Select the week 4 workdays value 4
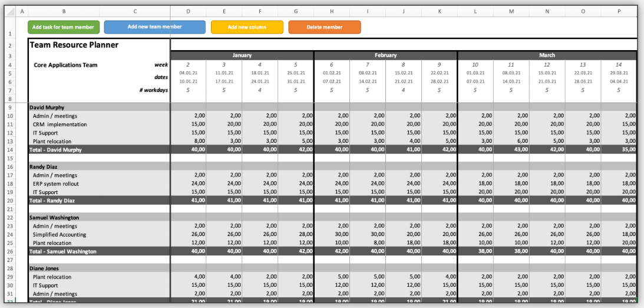This screenshot has height=308, width=644. pos(260,90)
